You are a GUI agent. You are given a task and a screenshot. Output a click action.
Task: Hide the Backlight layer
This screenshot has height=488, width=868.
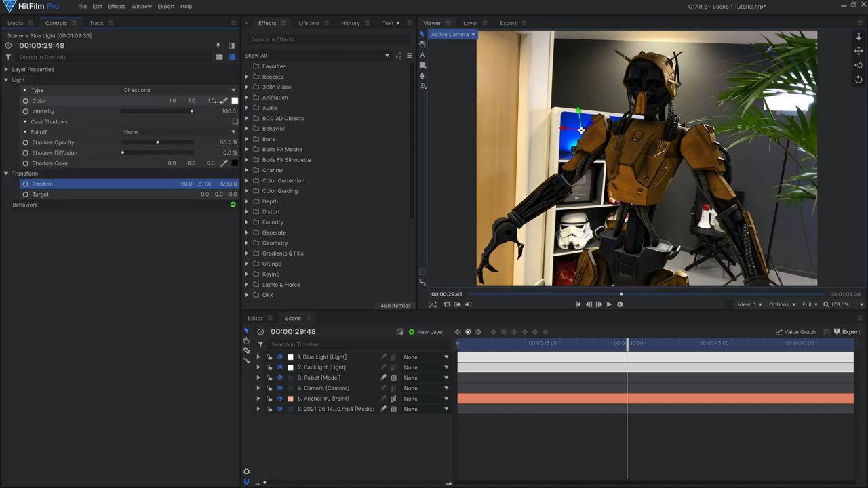tap(279, 367)
